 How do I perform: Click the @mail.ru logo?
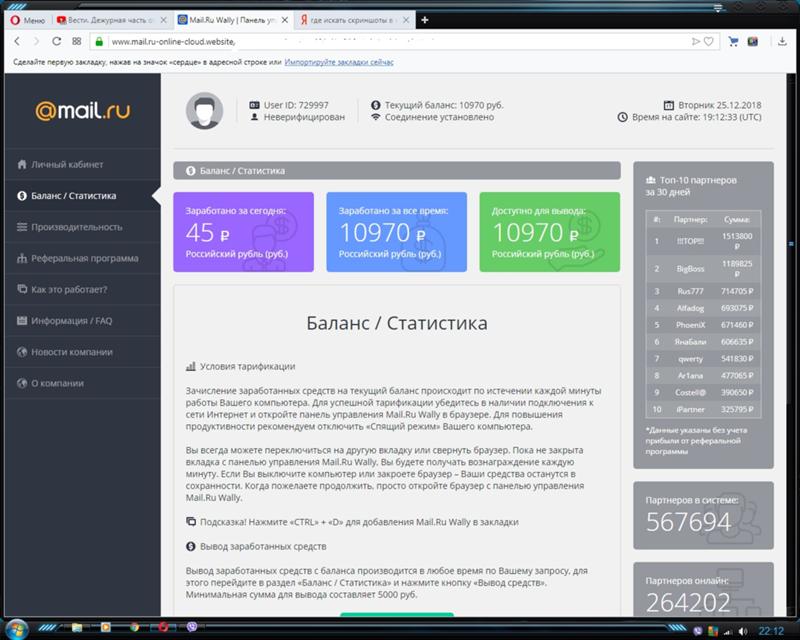pyautogui.click(x=83, y=110)
